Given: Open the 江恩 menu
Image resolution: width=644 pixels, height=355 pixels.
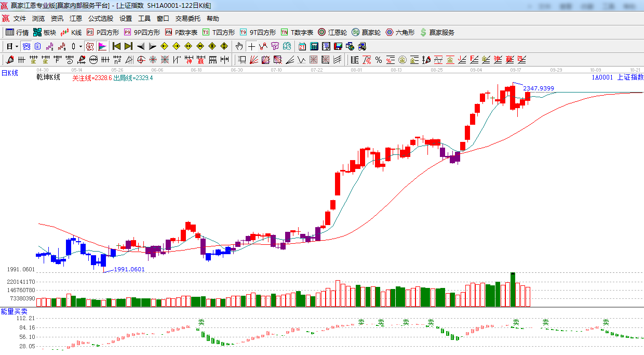Looking at the screenshot, I should point(76,19).
